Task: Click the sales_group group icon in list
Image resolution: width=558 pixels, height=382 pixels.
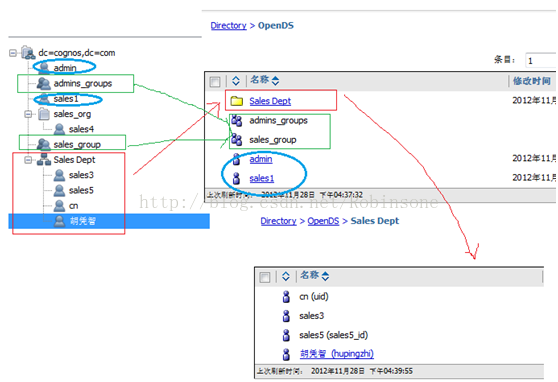Action: coord(237,140)
